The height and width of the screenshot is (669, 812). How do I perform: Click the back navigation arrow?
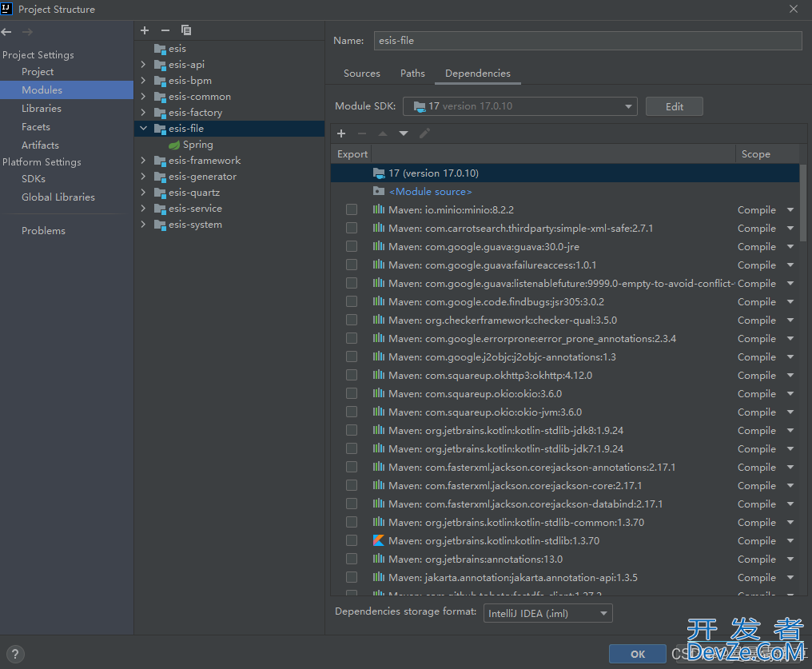pyautogui.click(x=6, y=32)
